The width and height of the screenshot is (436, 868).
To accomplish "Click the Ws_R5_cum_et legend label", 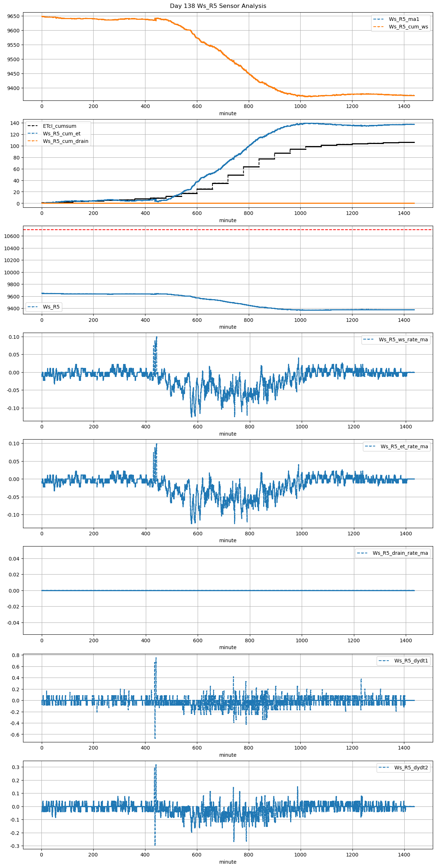I will tap(62, 134).
